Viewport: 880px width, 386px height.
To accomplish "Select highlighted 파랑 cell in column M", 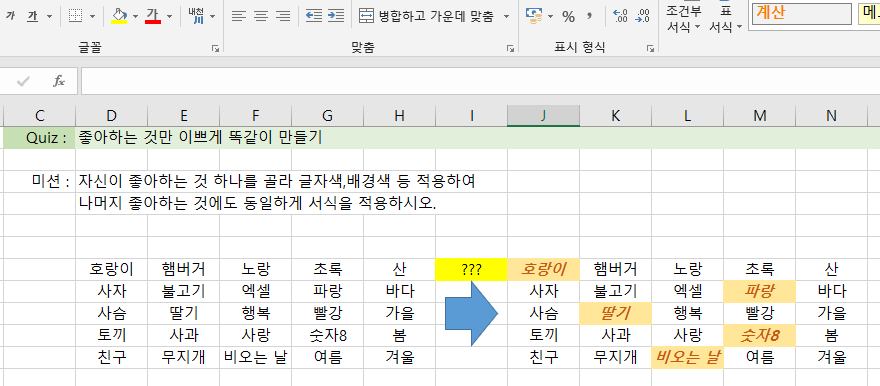I will coord(759,291).
